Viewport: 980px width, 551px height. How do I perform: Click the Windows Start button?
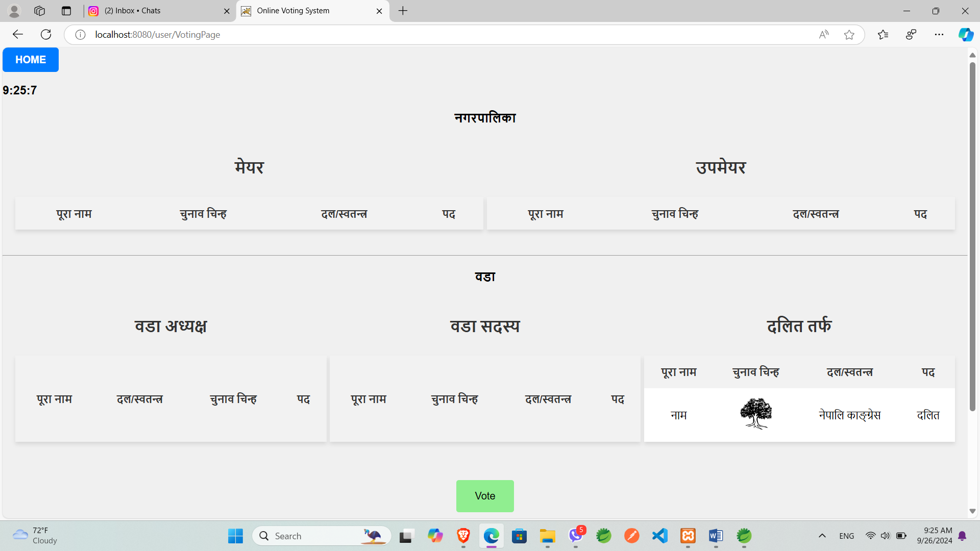click(235, 536)
